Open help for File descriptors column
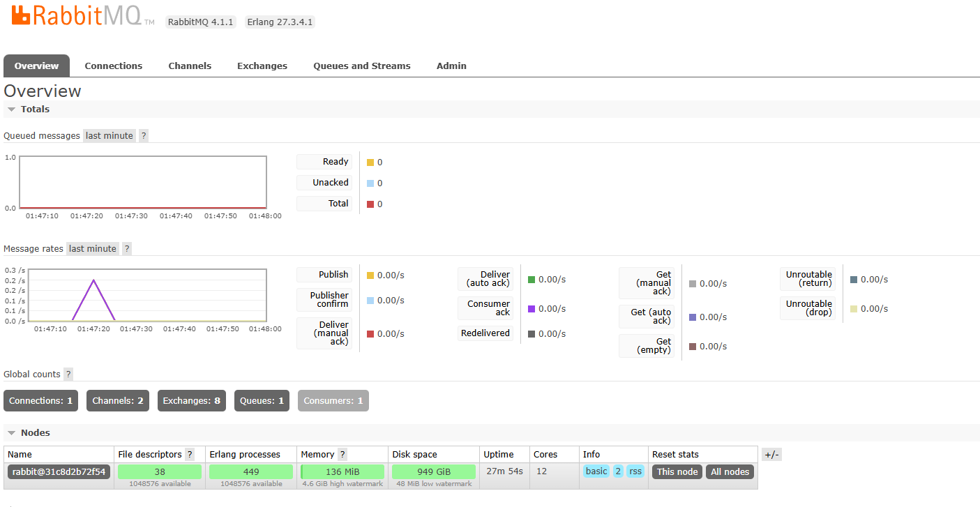This screenshot has height=507, width=980. [190, 455]
